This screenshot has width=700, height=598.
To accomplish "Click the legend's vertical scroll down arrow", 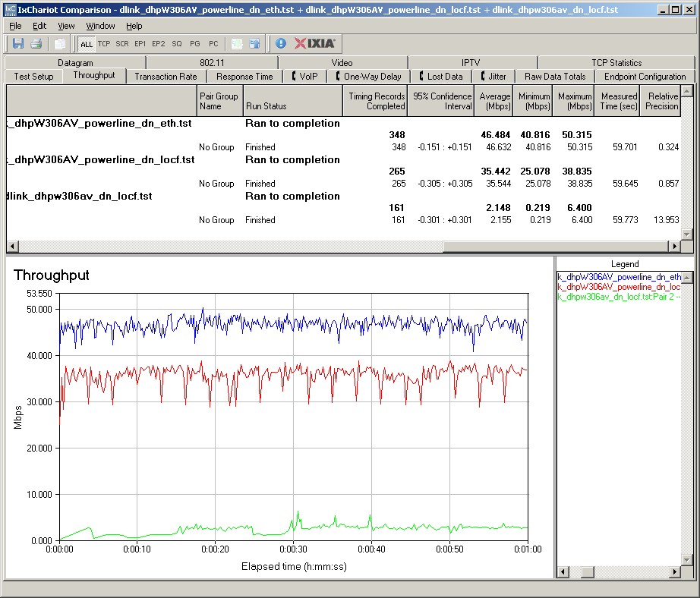I will click(x=688, y=559).
